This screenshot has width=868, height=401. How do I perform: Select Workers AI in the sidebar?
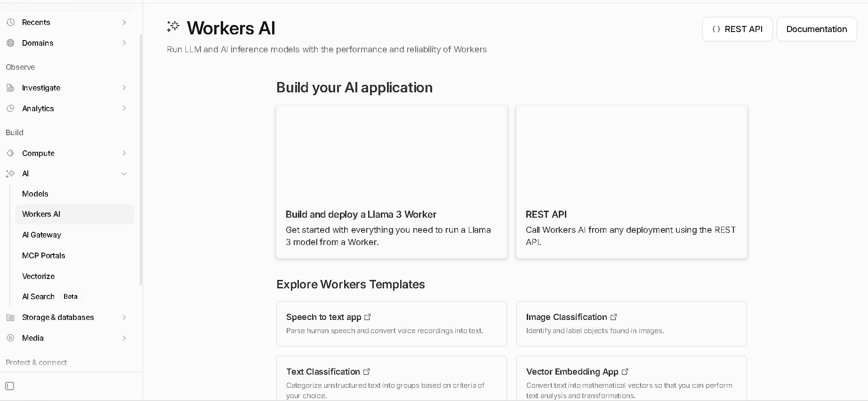click(x=75, y=214)
